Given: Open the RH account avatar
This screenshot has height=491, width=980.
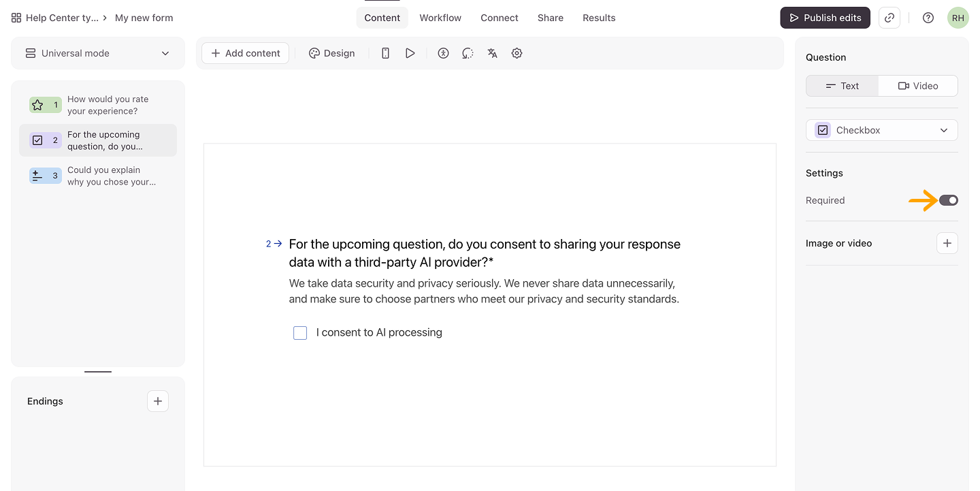Looking at the screenshot, I should (x=958, y=18).
